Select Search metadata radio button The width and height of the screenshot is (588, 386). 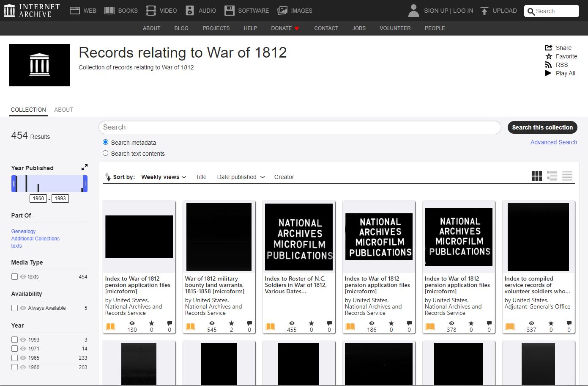click(105, 142)
